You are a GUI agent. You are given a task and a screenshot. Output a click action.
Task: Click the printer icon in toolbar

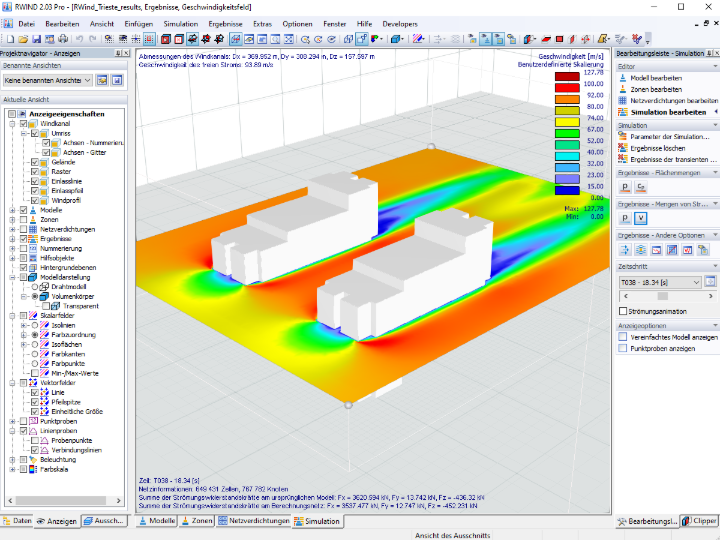point(63,39)
